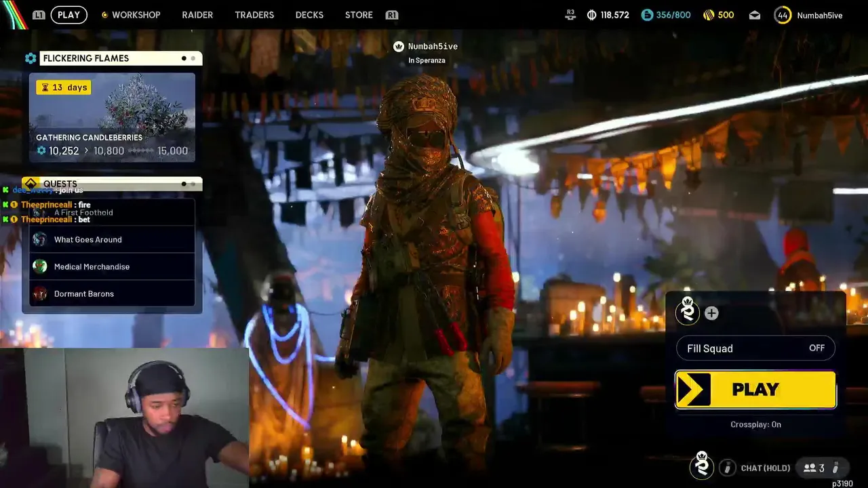Screen dimensions: 868x488
Task: Click the Flickering Flames gear icon
Action: pyautogui.click(x=31, y=58)
